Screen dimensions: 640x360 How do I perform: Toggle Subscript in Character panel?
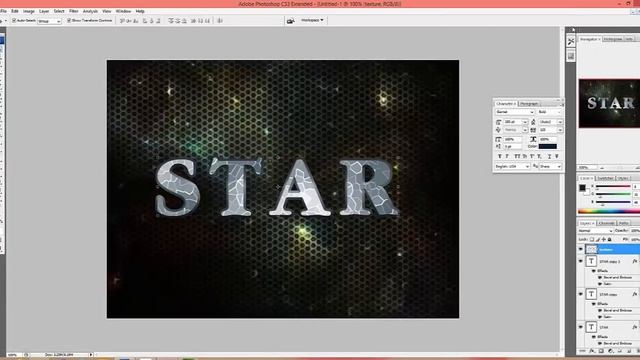(540, 156)
